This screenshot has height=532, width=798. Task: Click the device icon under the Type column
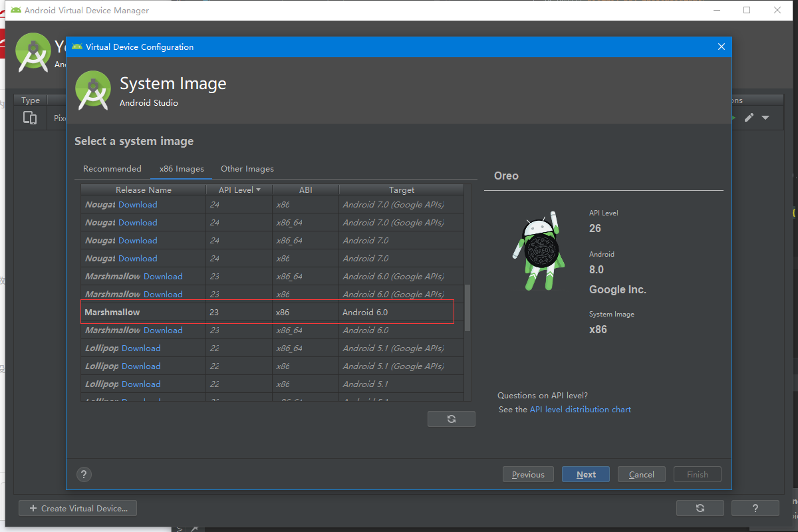coord(30,118)
